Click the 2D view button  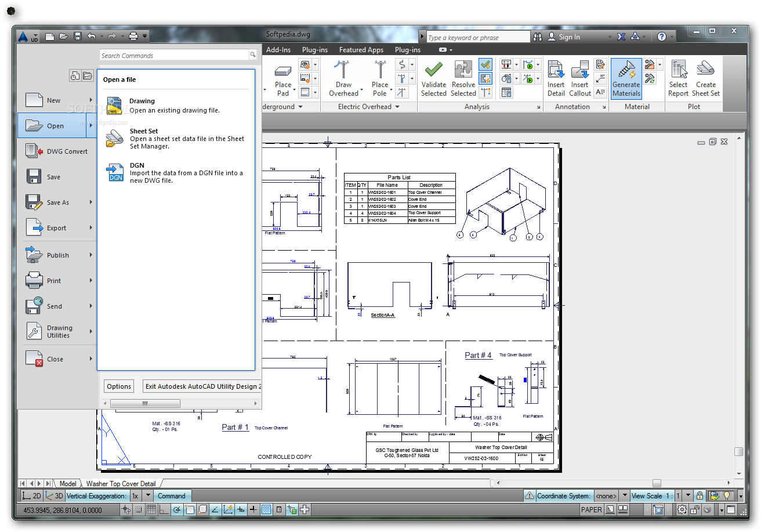point(32,496)
